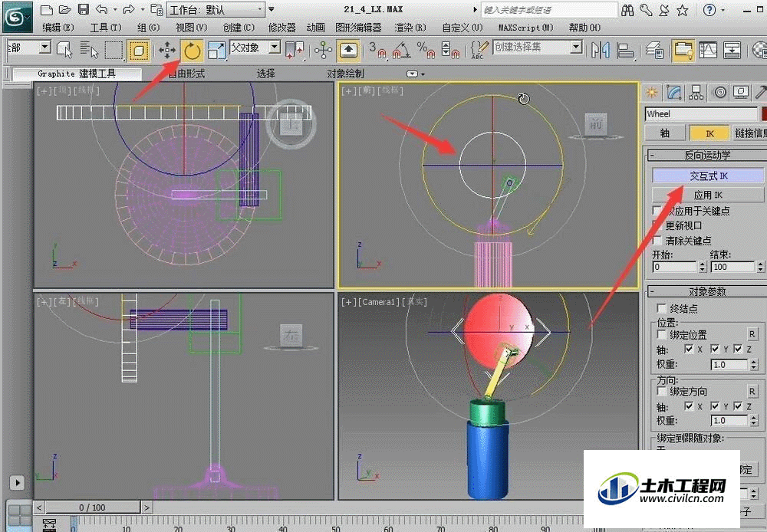Click the star favorites icon
The image size is (767, 532).
683,10
